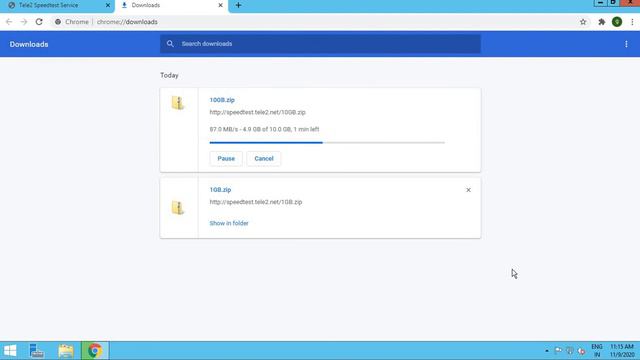This screenshot has width=640, height=360.
Task: Open the 10GB.zip file name link
Action: pyautogui.click(x=222, y=100)
